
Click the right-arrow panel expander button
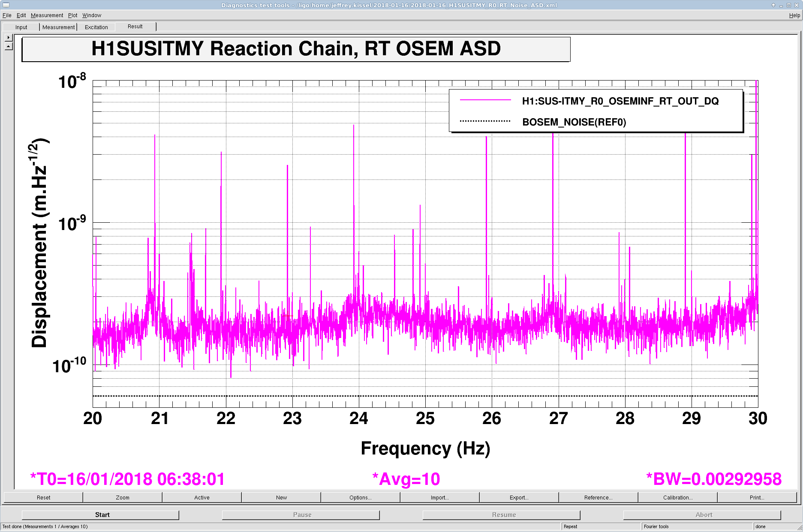pos(9,38)
